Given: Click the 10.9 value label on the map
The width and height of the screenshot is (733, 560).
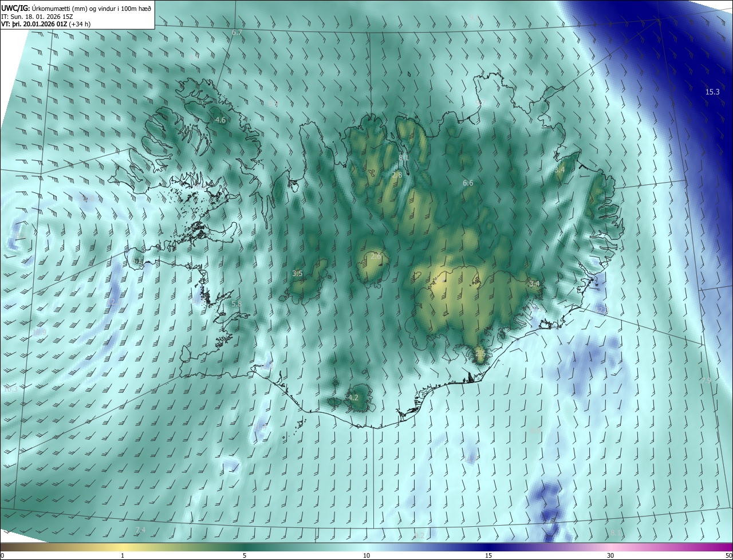Looking at the screenshot, I should [39, 332].
